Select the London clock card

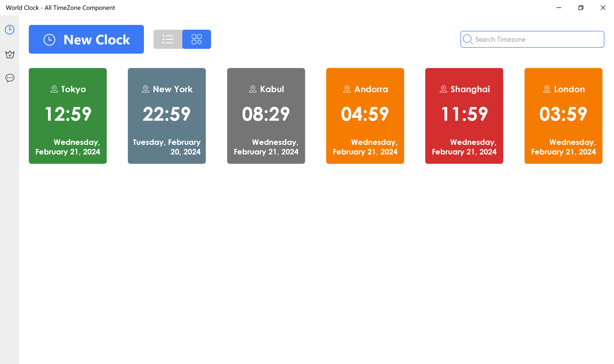click(563, 116)
